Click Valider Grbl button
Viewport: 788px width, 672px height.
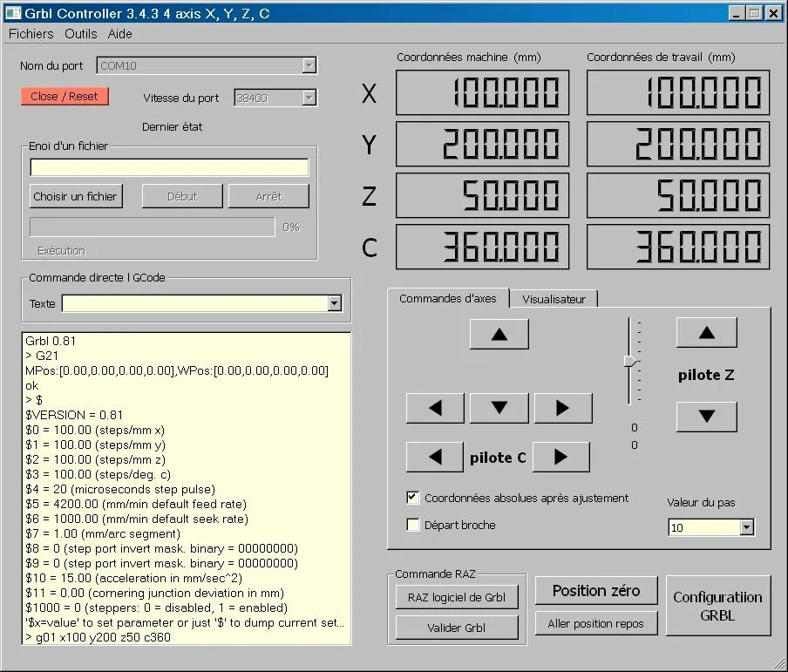(x=456, y=628)
